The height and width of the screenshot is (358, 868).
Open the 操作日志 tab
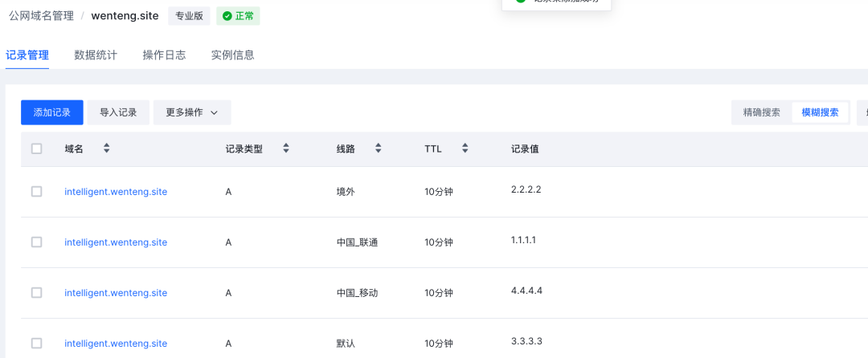[x=164, y=55]
